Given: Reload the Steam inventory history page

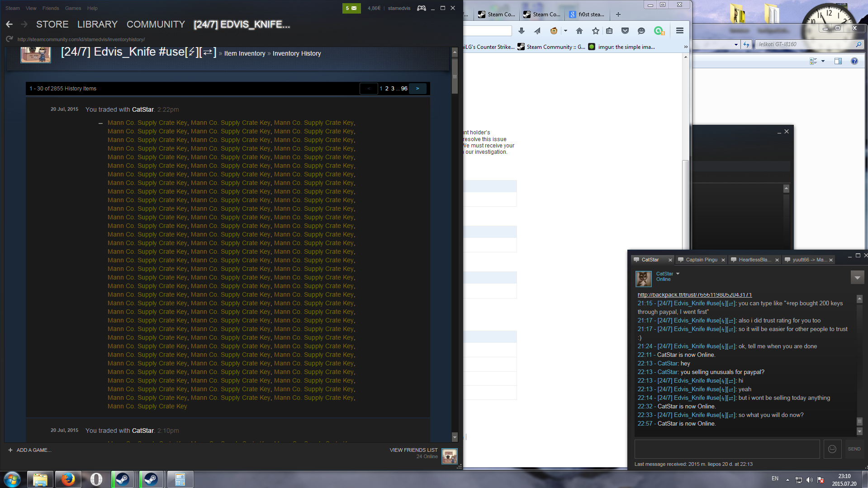Looking at the screenshot, I should (x=9, y=39).
